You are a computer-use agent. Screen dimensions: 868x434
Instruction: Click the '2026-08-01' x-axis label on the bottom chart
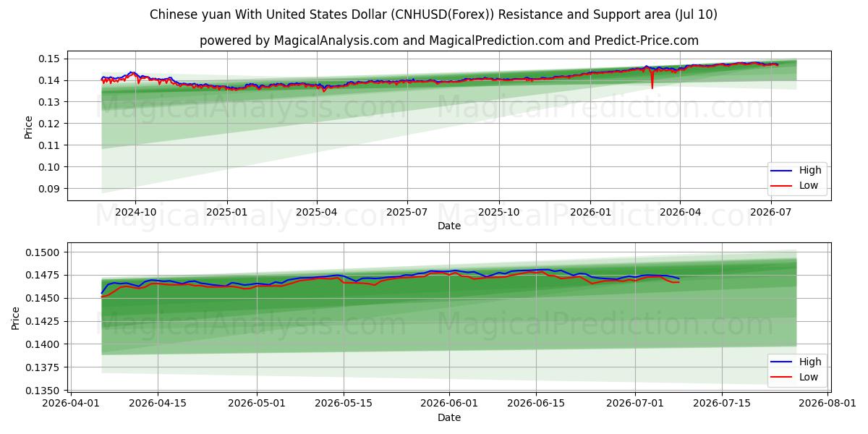(827, 404)
